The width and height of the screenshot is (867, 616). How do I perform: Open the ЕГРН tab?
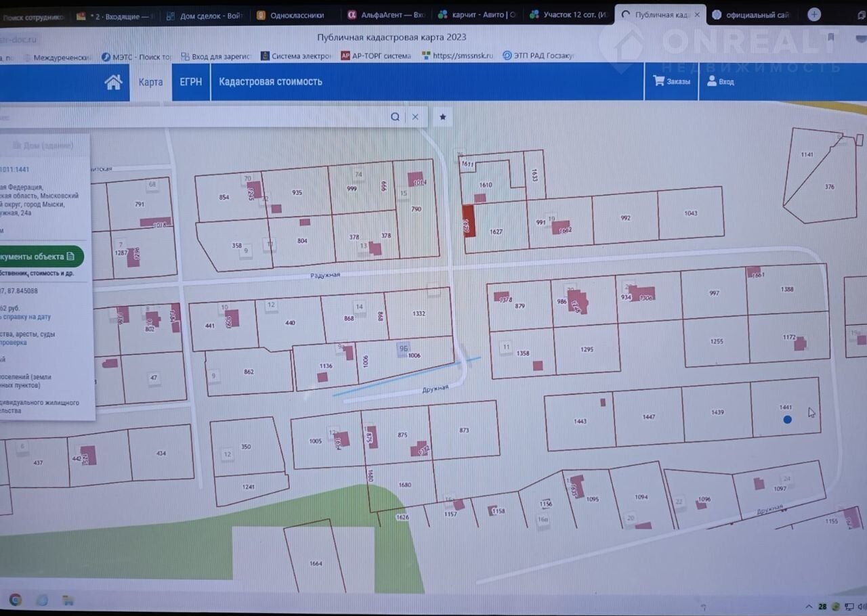click(x=190, y=82)
